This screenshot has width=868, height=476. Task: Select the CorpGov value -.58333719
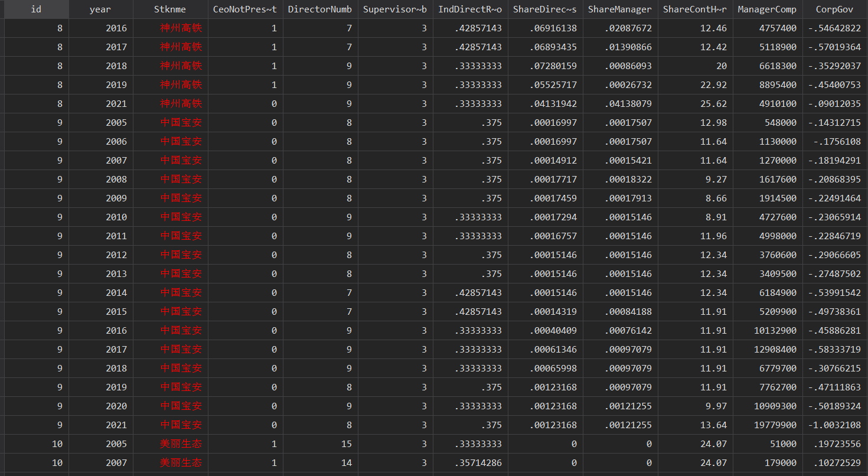click(x=834, y=350)
